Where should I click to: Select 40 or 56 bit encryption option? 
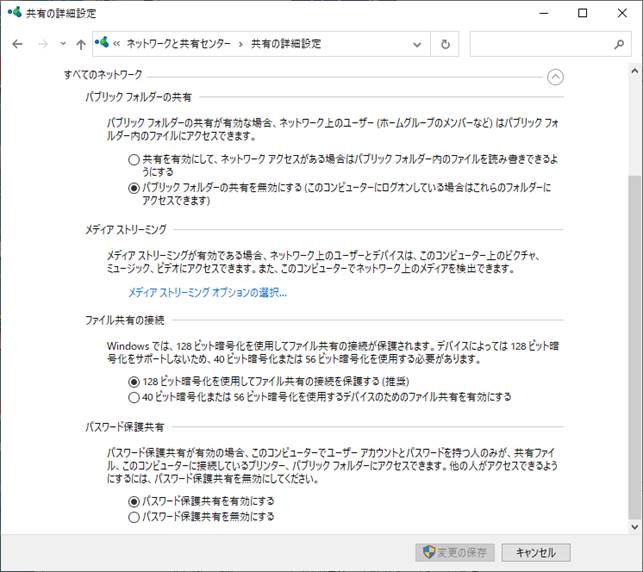(x=134, y=397)
